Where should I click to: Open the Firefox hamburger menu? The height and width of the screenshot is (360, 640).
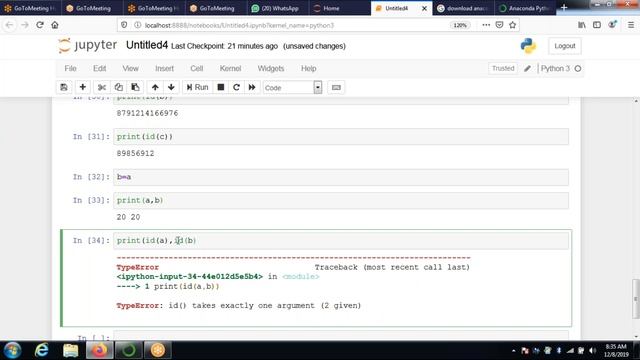coord(631,25)
